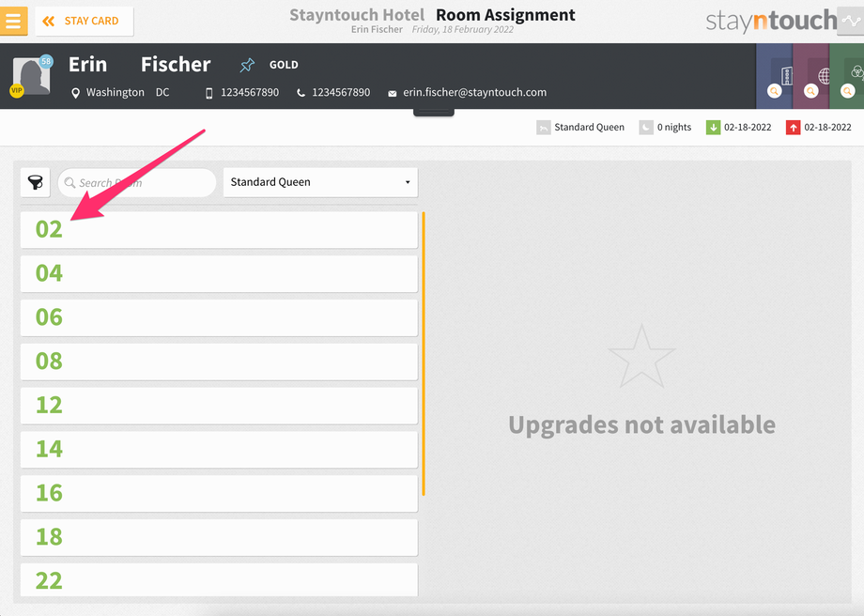
Task: Click the mobile phone icon
Action: [208, 93]
